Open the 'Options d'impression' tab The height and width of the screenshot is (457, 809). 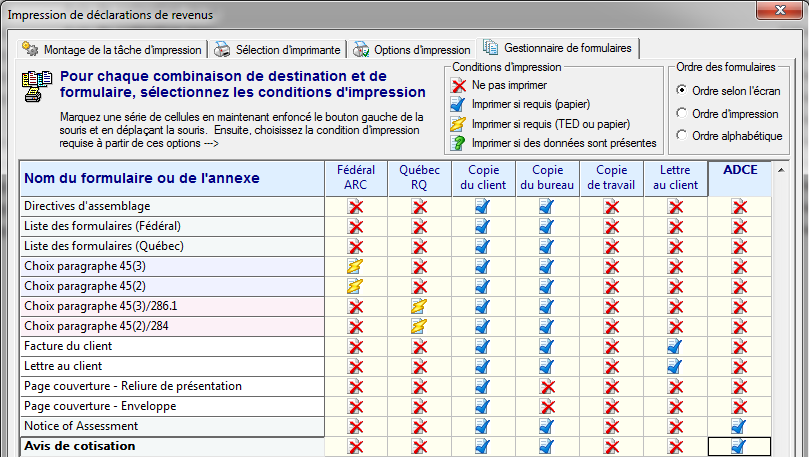(x=411, y=49)
